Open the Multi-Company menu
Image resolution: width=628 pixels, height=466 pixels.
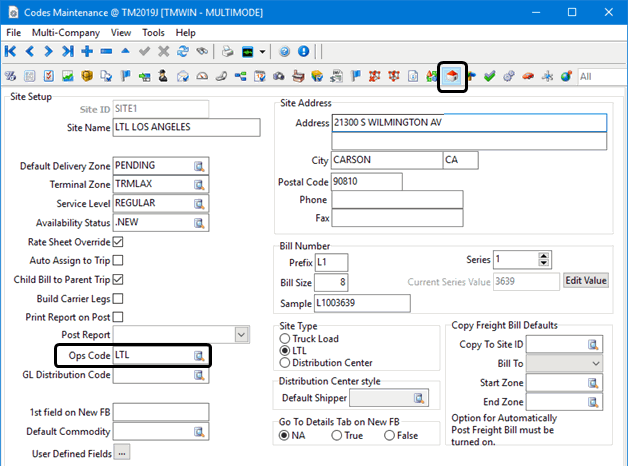(x=65, y=32)
